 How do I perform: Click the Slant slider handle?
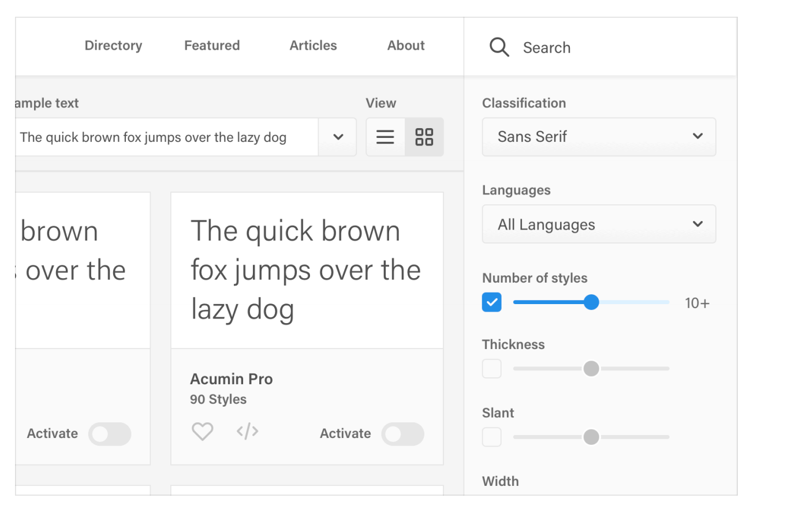[x=591, y=437]
